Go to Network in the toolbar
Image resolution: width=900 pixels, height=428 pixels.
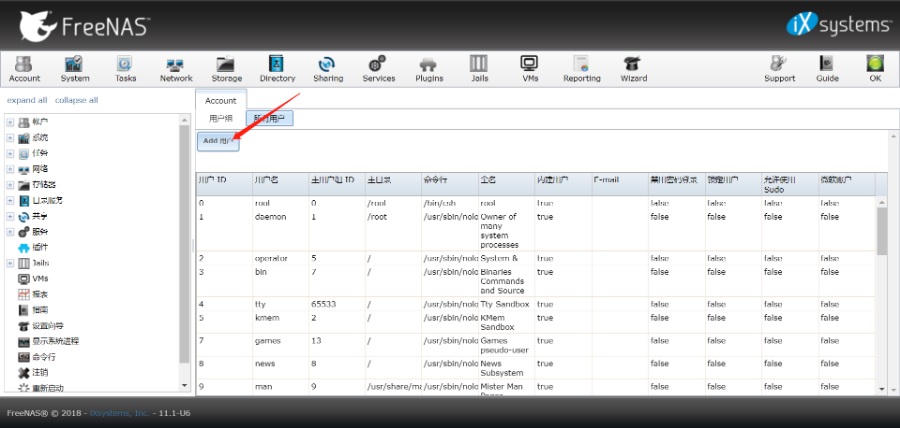(x=176, y=69)
